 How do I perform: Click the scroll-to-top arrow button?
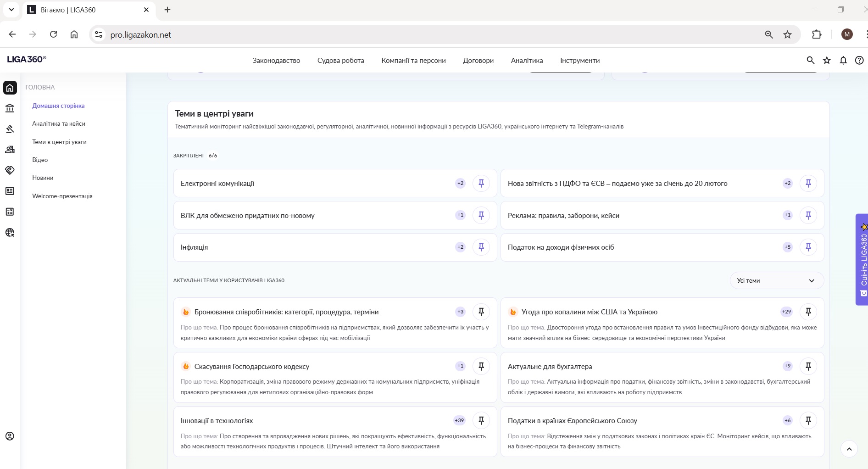tap(849, 449)
